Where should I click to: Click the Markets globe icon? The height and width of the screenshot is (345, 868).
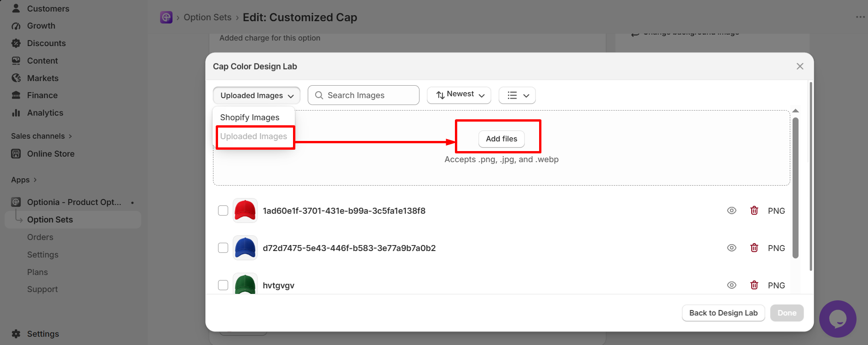click(16, 78)
